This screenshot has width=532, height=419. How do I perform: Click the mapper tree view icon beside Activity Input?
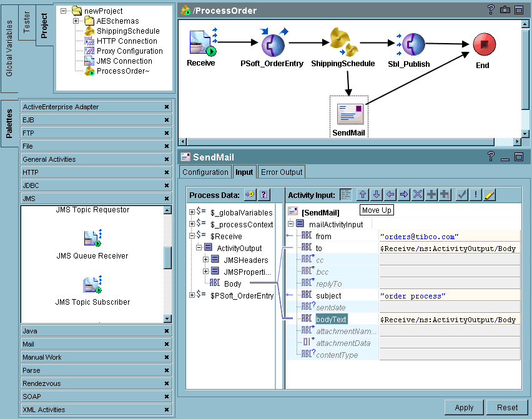pyautogui.click(x=346, y=194)
